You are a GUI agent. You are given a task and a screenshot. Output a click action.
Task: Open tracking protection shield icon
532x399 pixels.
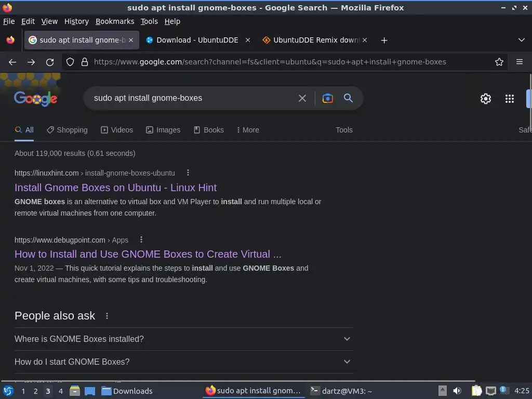tap(70, 62)
